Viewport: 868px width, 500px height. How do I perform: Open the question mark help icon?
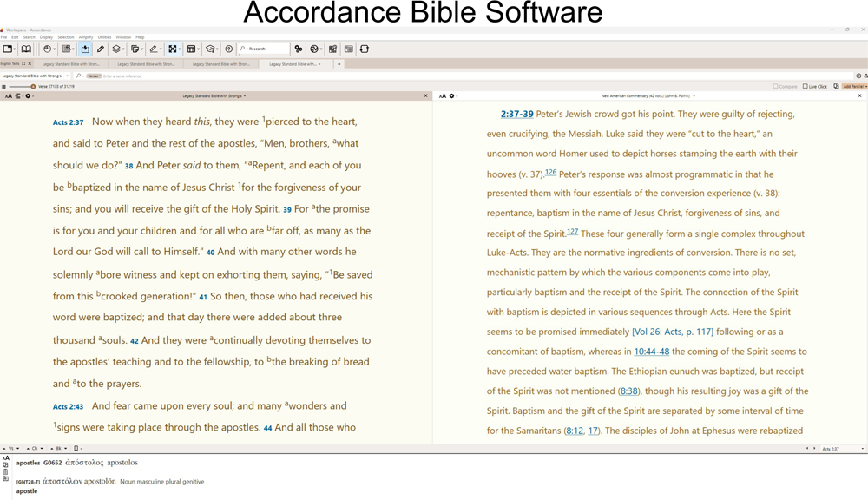tap(228, 49)
